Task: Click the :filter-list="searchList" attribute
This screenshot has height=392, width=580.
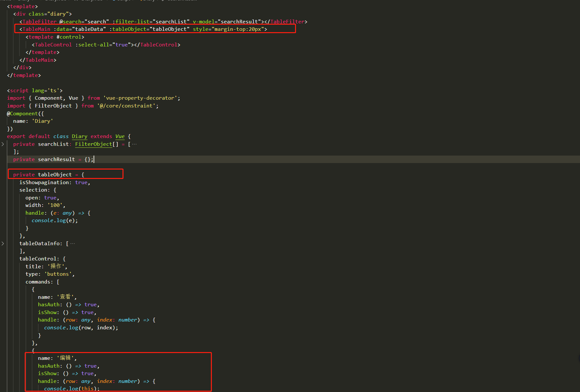Action: coord(151,22)
